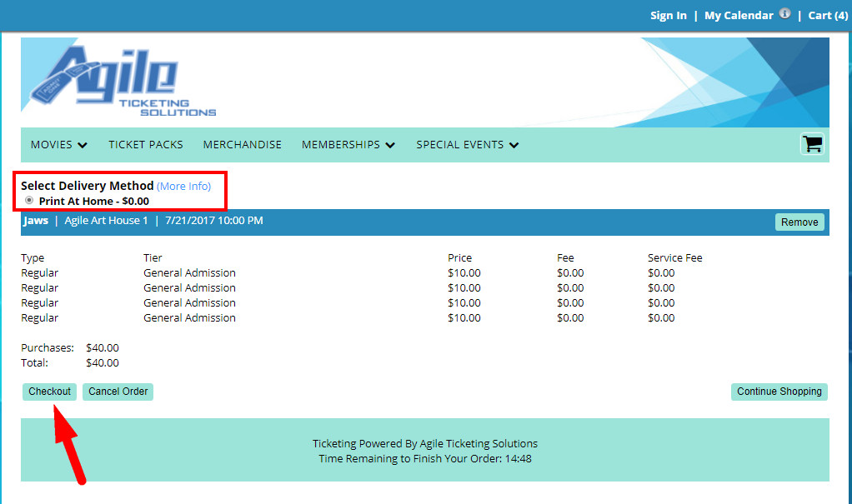The height and width of the screenshot is (504, 852).
Task: Remove the Jaws tickets from order
Action: (x=799, y=222)
